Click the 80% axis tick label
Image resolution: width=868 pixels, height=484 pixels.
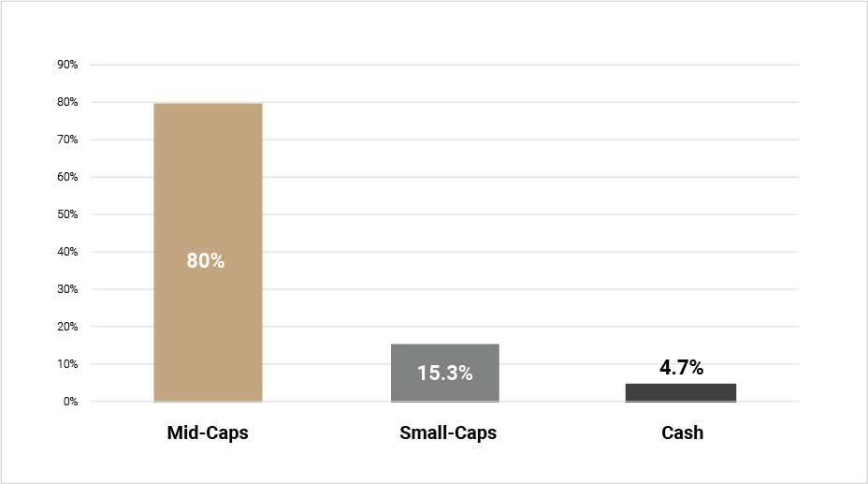tap(67, 102)
